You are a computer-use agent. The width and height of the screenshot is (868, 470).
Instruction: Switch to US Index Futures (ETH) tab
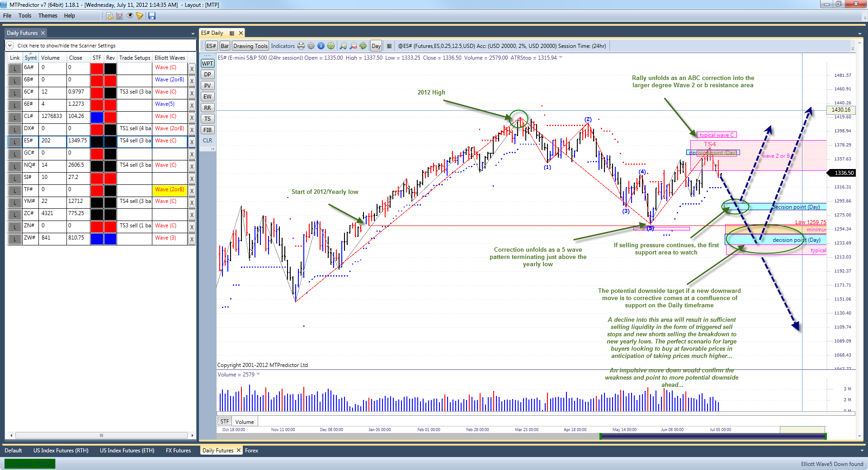[127, 450]
